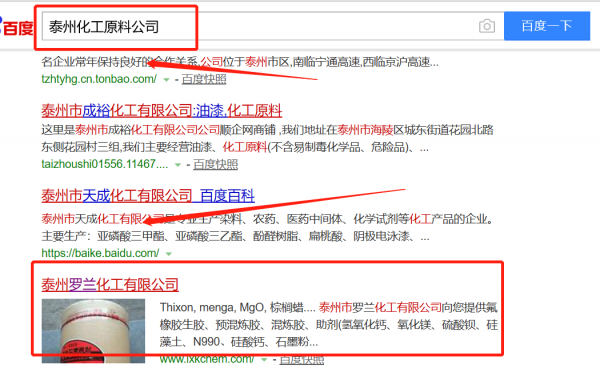Image resolution: width=600 pixels, height=377 pixels.
Task: Expand dropdown arrow next to taizhoushi01556.11467
Action: click(x=178, y=165)
